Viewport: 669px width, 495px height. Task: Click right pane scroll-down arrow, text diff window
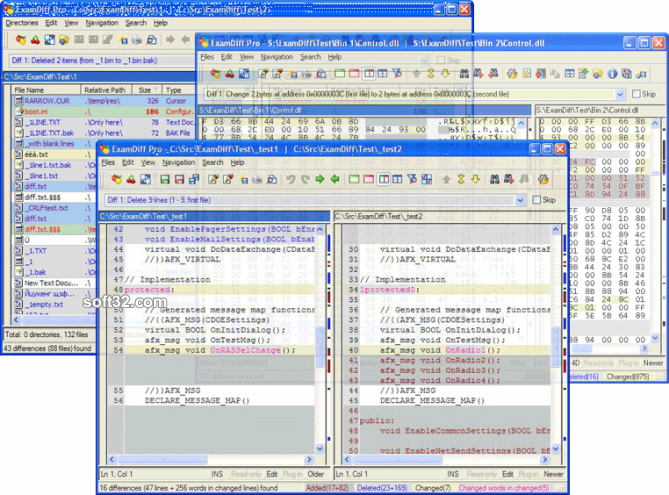pyautogui.click(x=556, y=449)
